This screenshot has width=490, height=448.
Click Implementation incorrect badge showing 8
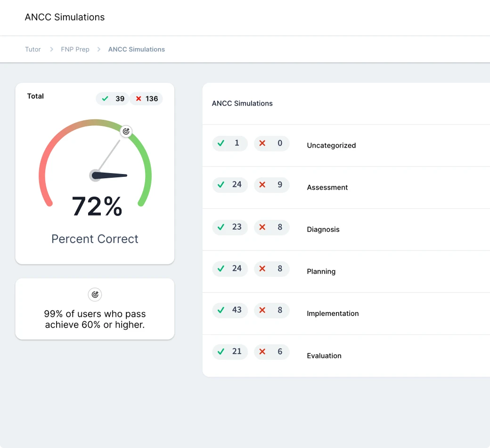(271, 310)
